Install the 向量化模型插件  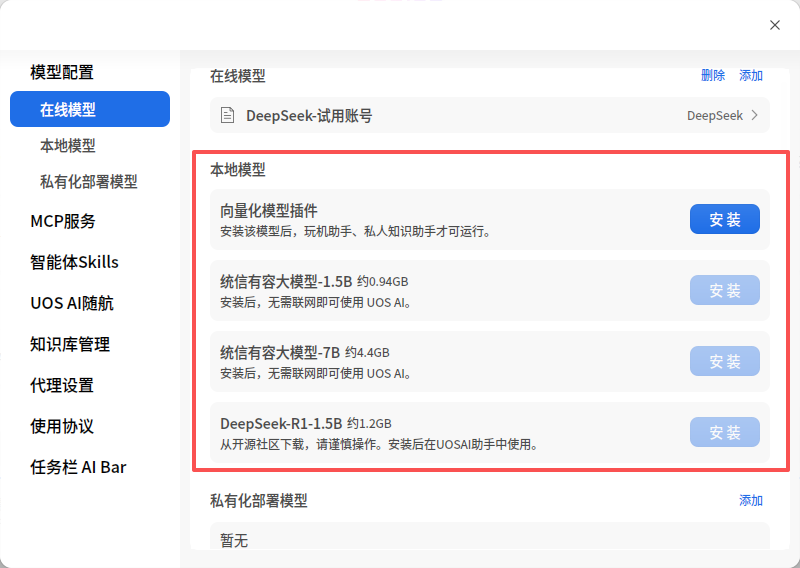[724, 219]
